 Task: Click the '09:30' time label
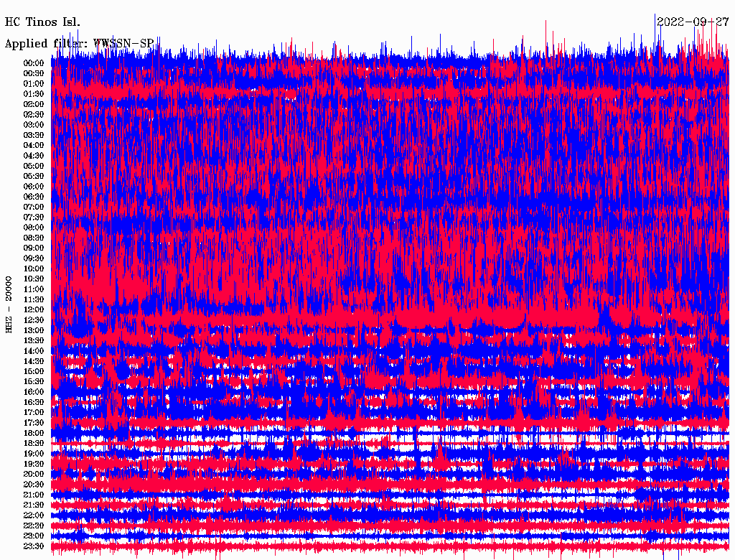tap(34, 258)
